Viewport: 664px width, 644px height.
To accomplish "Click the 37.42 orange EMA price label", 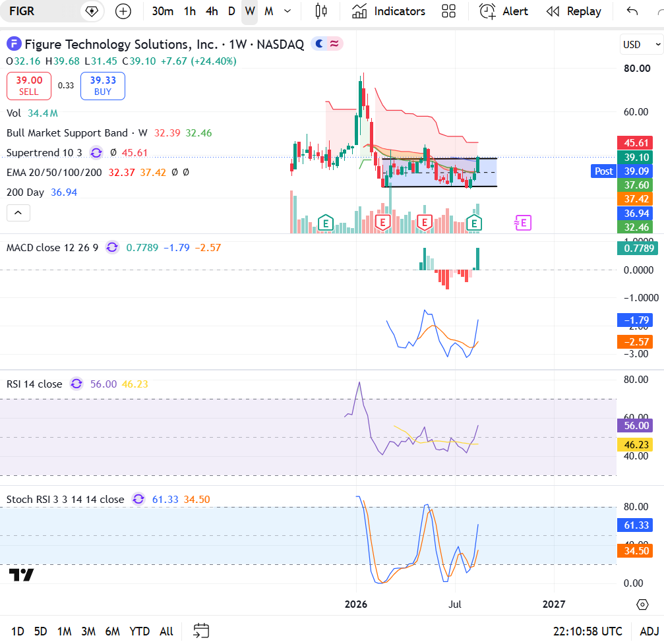I will (635, 198).
